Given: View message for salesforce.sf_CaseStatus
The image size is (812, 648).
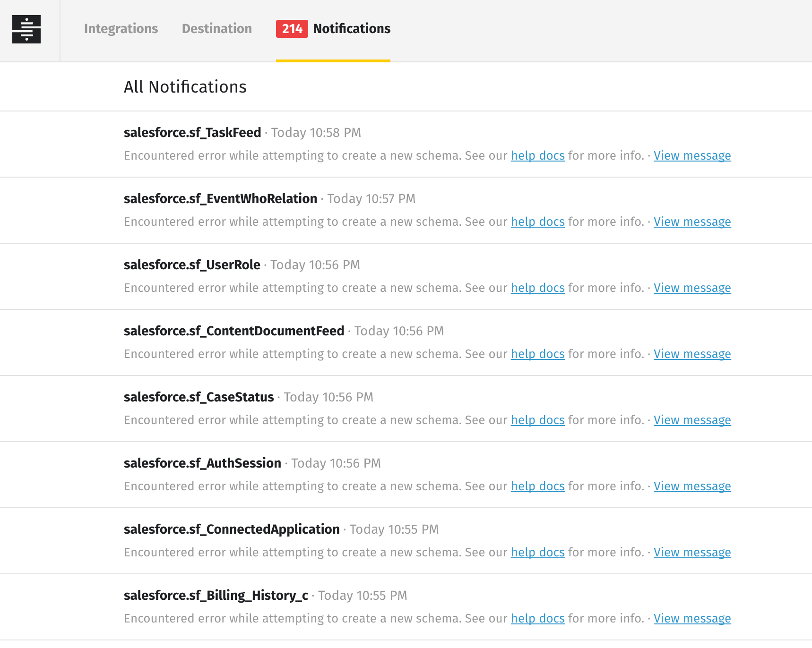Looking at the screenshot, I should (x=692, y=420).
